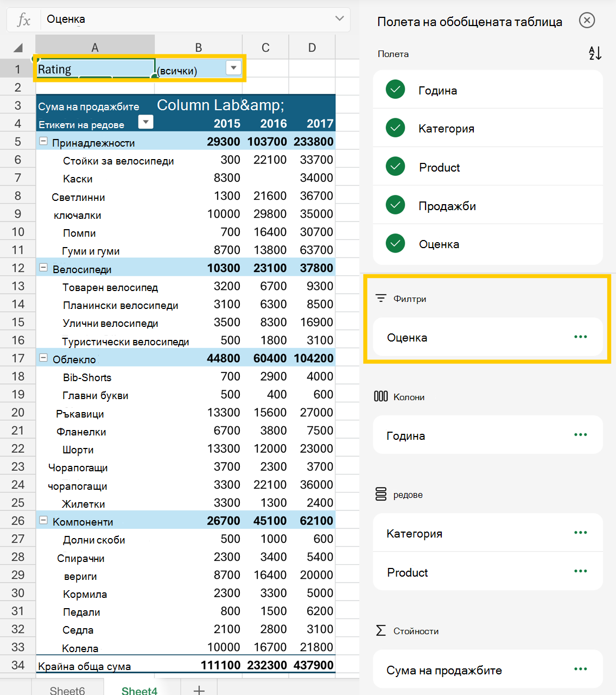
Task: Uncheck the Продажби field checkbox
Action: 396,205
